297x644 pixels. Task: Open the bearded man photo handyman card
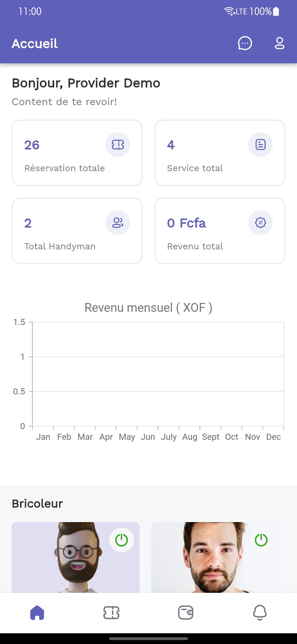point(215,557)
